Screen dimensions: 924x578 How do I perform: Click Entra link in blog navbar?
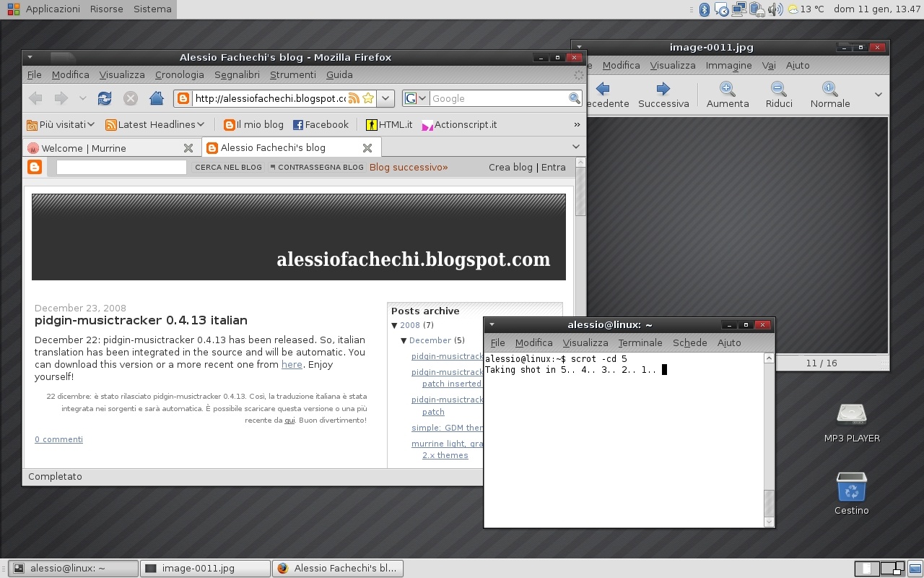tap(554, 167)
